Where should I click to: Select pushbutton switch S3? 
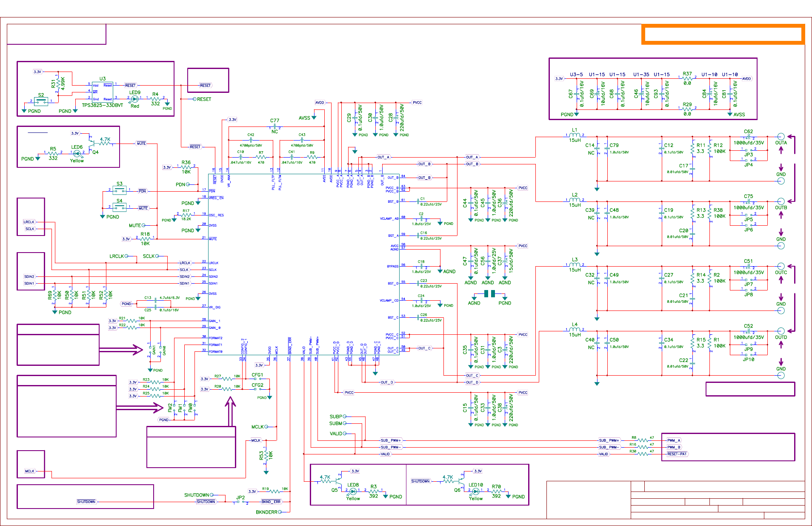120,190
